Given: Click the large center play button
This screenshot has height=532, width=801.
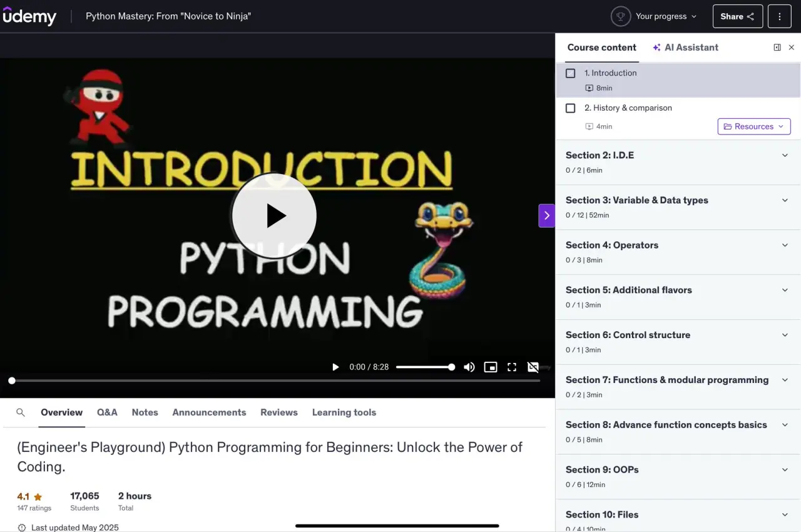Looking at the screenshot, I should pos(274,215).
